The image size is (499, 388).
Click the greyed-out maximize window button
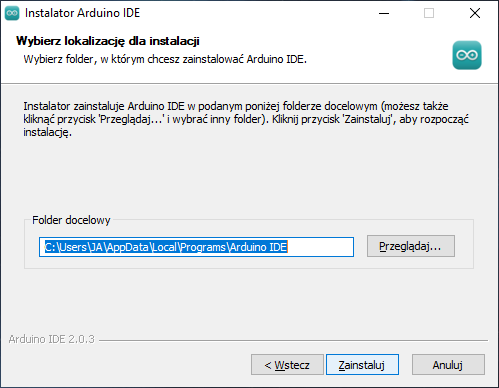pos(429,13)
